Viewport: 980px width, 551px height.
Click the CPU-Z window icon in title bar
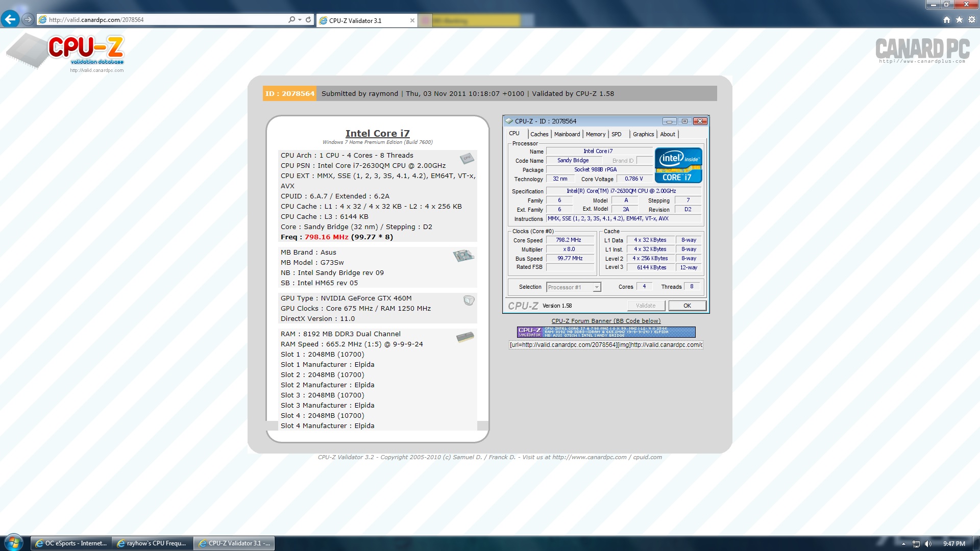(x=509, y=121)
